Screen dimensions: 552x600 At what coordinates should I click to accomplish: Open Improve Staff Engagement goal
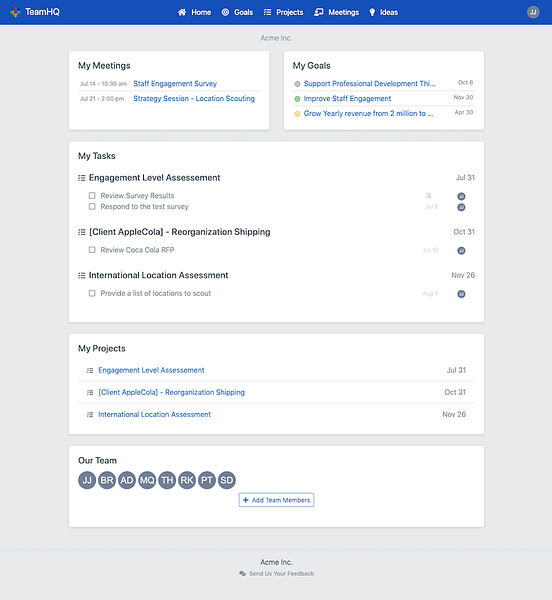[347, 98]
